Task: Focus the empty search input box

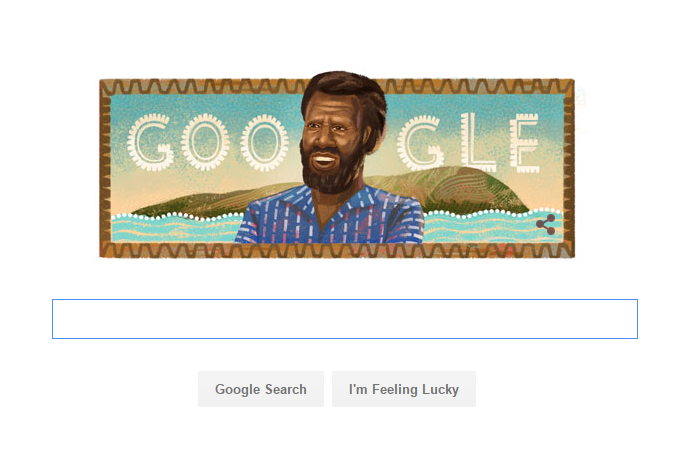Action: point(345,319)
